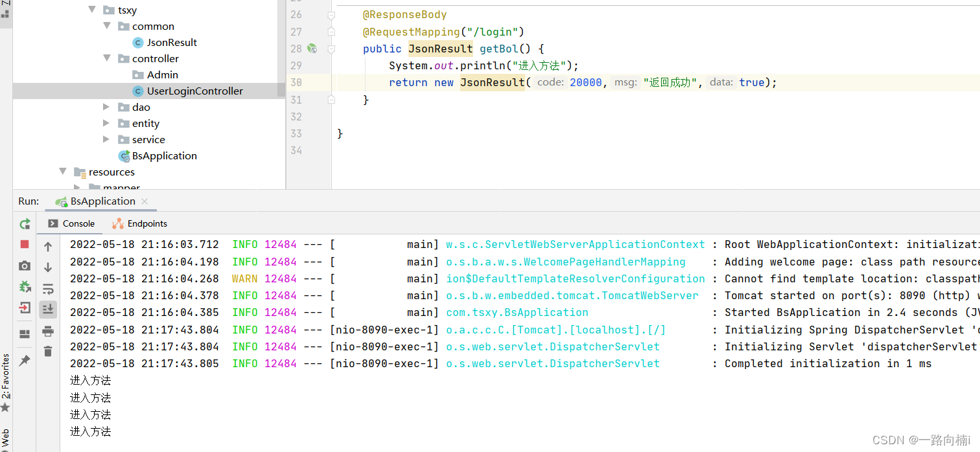Toggle soft-wrap in the console
Screen dimensions: 980x452
(x=48, y=289)
